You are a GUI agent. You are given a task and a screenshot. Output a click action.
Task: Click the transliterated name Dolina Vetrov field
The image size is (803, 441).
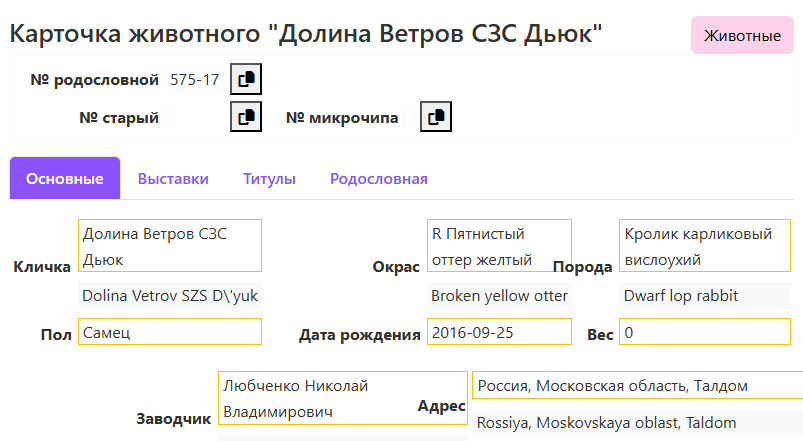click(170, 296)
